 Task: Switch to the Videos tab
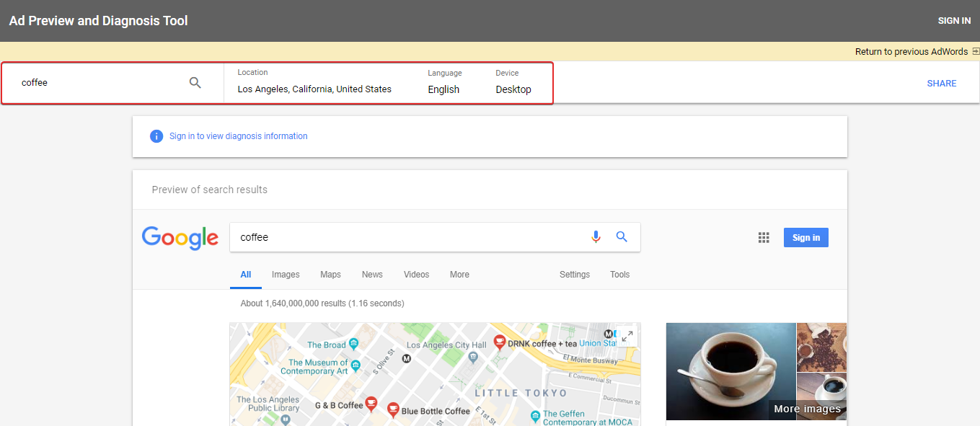416,275
